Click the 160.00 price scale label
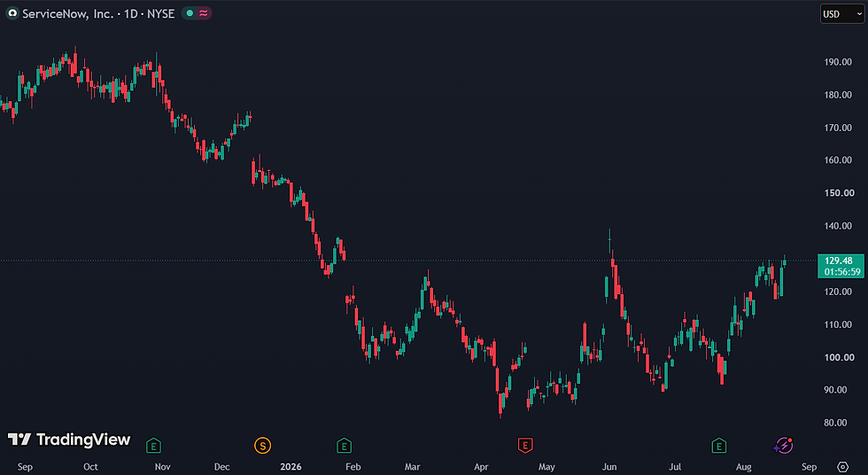 point(838,160)
